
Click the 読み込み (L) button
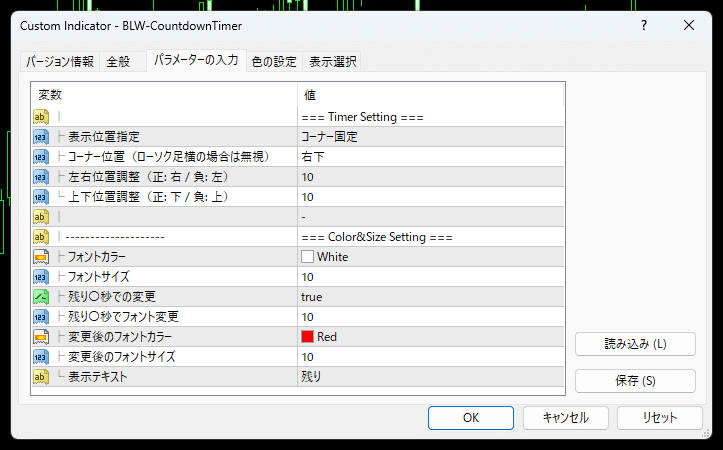[x=635, y=344]
